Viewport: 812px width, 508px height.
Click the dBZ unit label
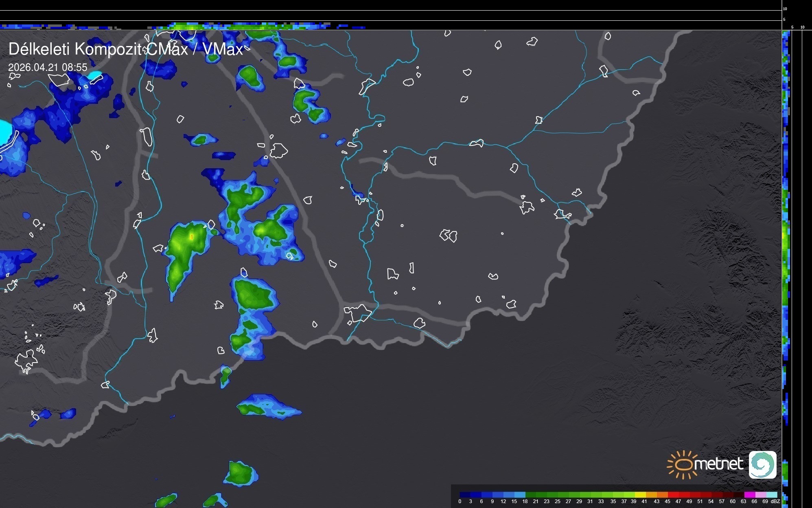(775, 501)
